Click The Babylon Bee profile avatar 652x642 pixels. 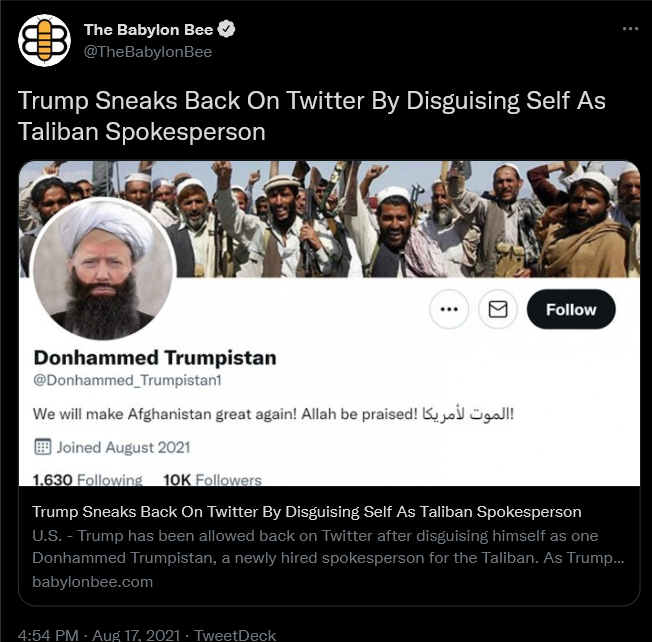pos(44,40)
